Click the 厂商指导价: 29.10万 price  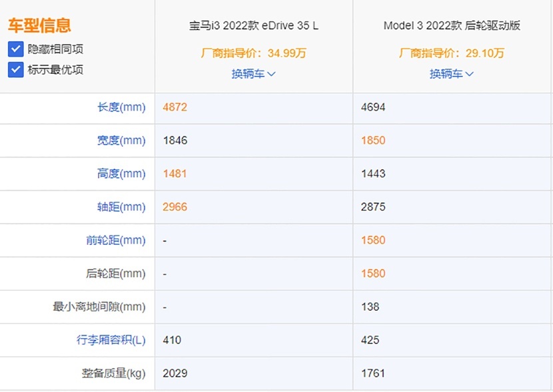(452, 53)
